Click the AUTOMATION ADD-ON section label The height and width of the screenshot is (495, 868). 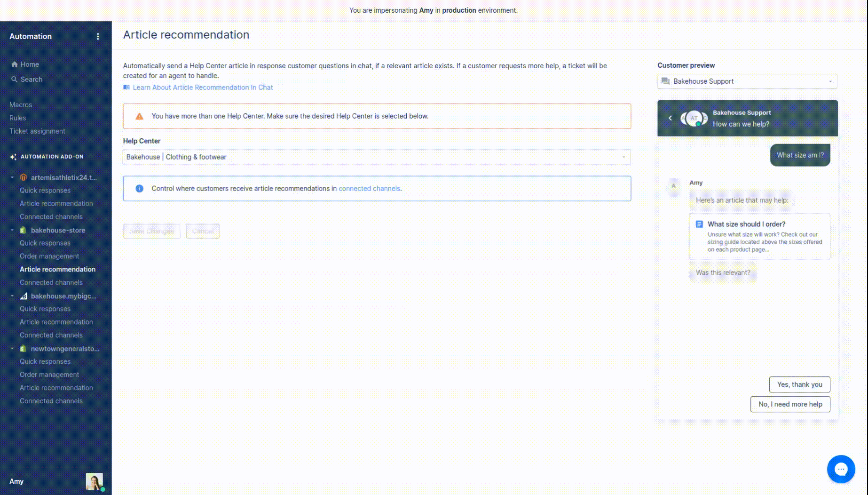[52, 157]
